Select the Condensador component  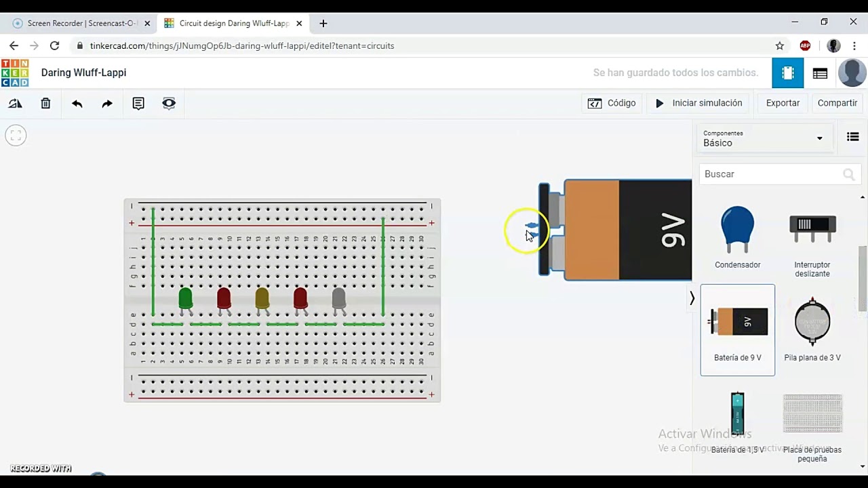coord(738,237)
